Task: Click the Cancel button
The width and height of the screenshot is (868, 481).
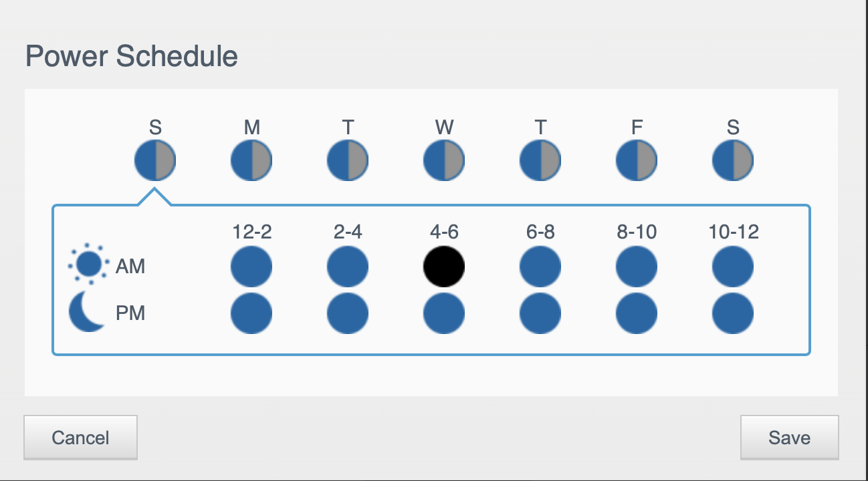Action: point(80,438)
